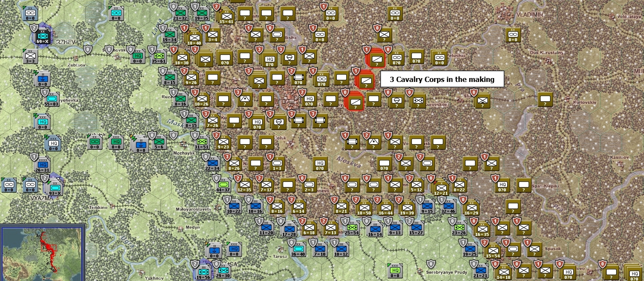Select Soviet stack 16=35

482,229
